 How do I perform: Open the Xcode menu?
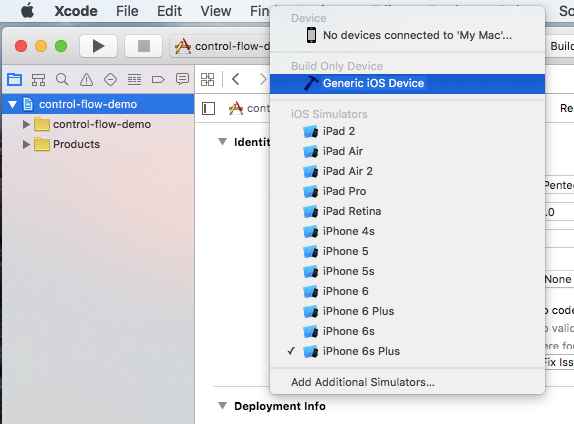coord(76,11)
